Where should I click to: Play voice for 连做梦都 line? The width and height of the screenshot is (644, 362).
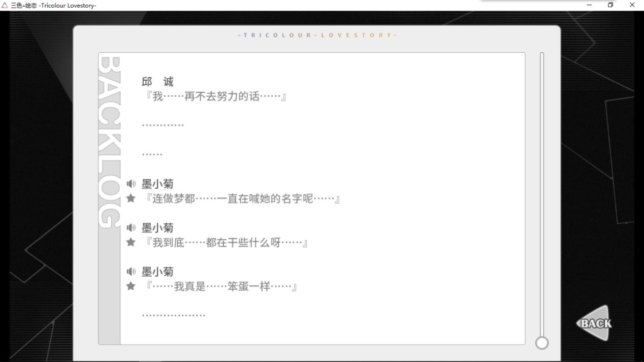coord(131,184)
